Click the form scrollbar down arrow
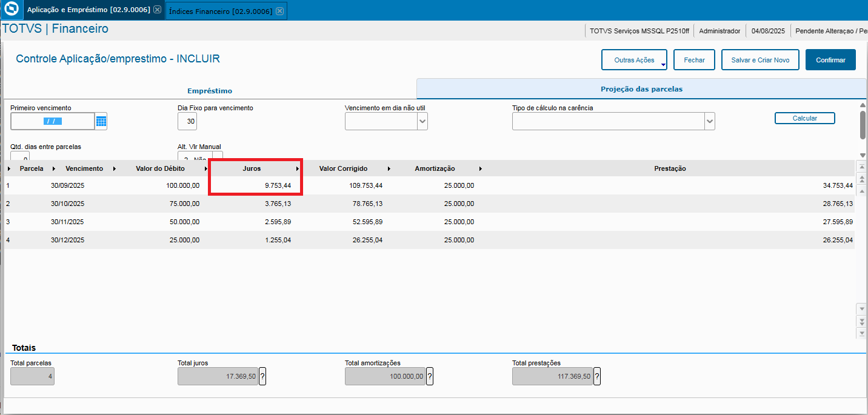This screenshot has height=415, width=868. (x=863, y=156)
